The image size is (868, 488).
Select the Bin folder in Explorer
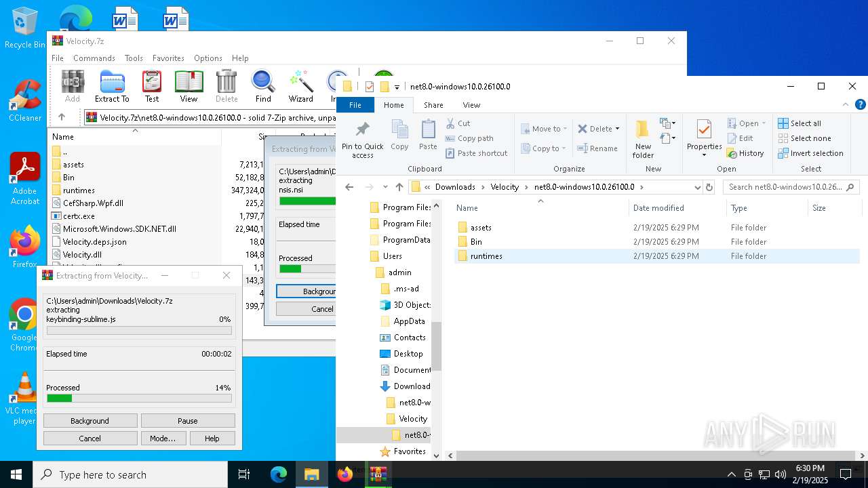(x=476, y=242)
